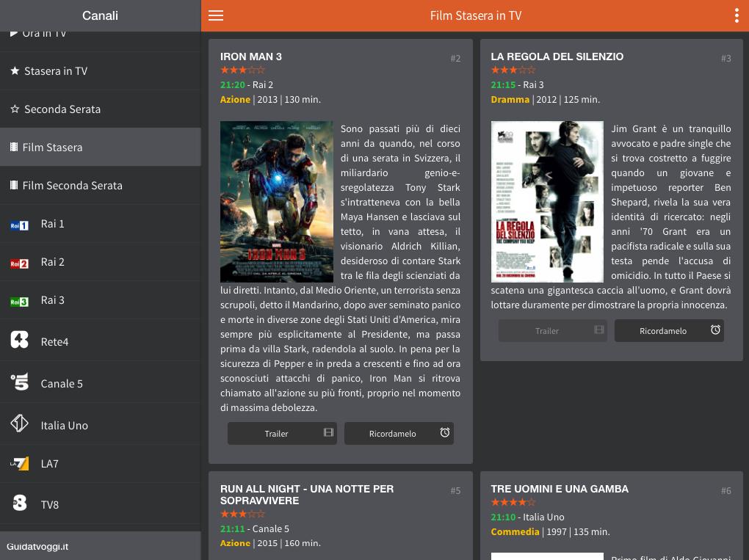749x560 pixels.
Task: Click the 21:10 airing time
Action: [x=503, y=517]
